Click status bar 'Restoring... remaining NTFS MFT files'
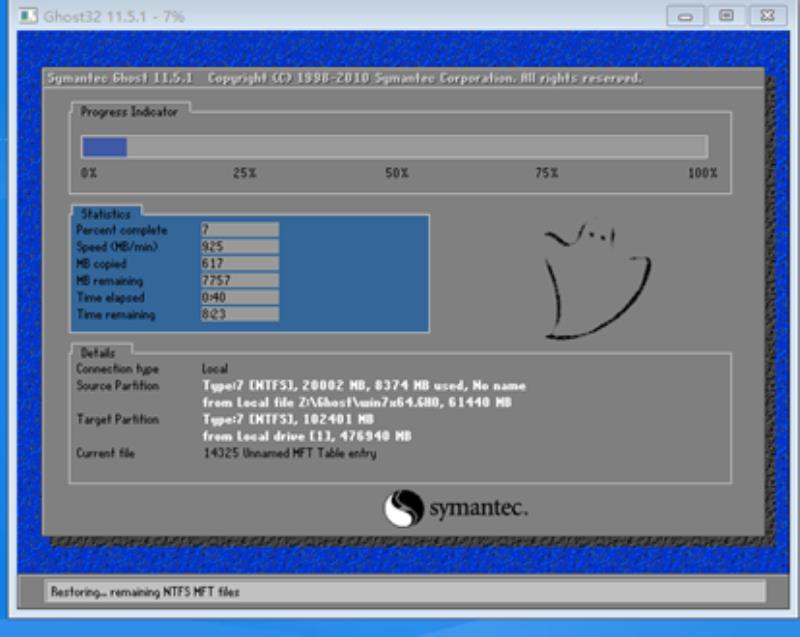This screenshot has width=800, height=637. coord(145,592)
